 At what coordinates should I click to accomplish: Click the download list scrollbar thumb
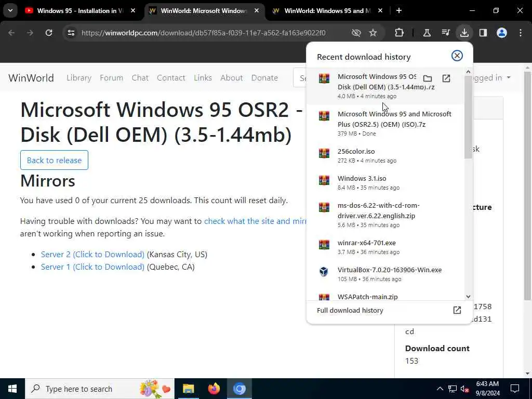pos(468,117)
